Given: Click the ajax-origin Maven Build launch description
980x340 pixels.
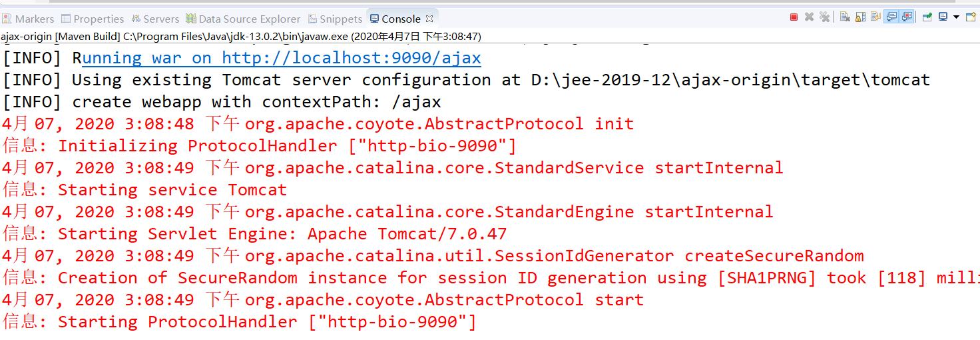Looking at the screenshot, I should coord(241,36).
